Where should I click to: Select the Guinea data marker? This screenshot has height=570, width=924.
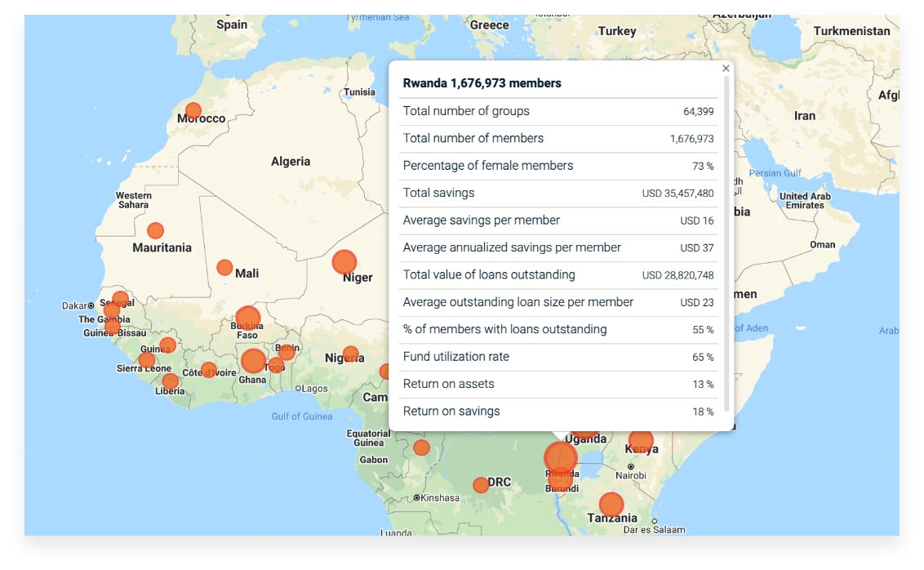point(167,345)
